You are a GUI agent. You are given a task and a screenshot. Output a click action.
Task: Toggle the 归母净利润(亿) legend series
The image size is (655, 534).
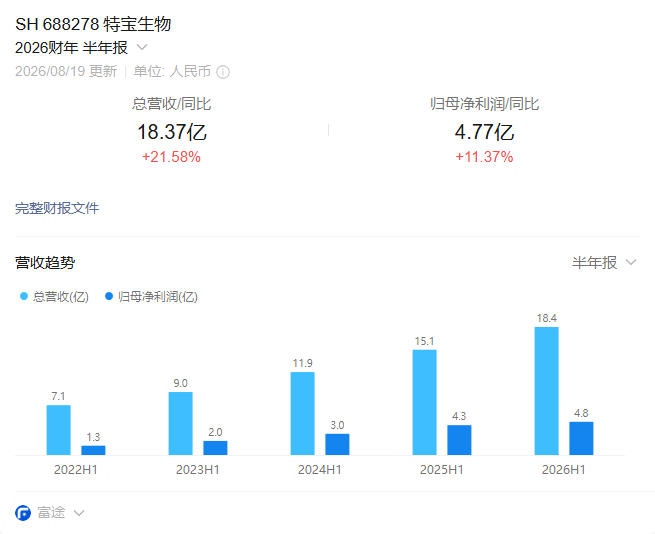click(x=151, y=297)
